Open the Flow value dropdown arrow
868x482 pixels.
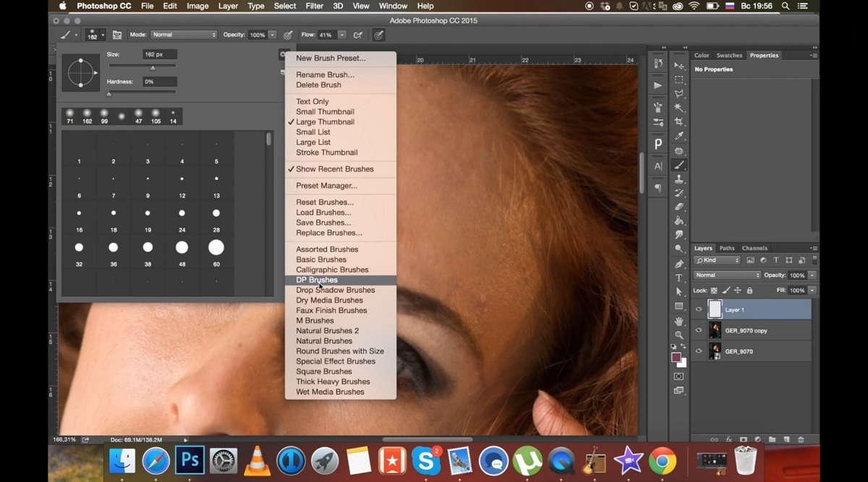(x=341, y=35)
